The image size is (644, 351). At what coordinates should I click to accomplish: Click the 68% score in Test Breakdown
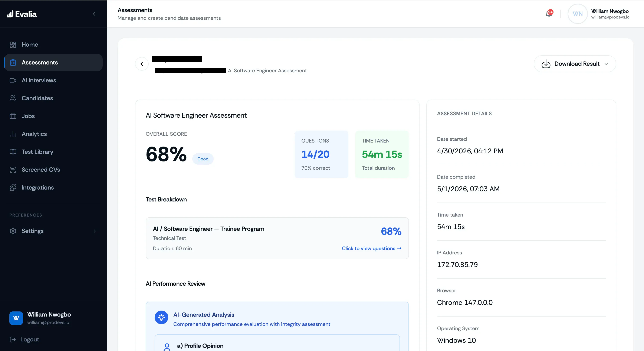pyautogui.click(x=391, y=231)
